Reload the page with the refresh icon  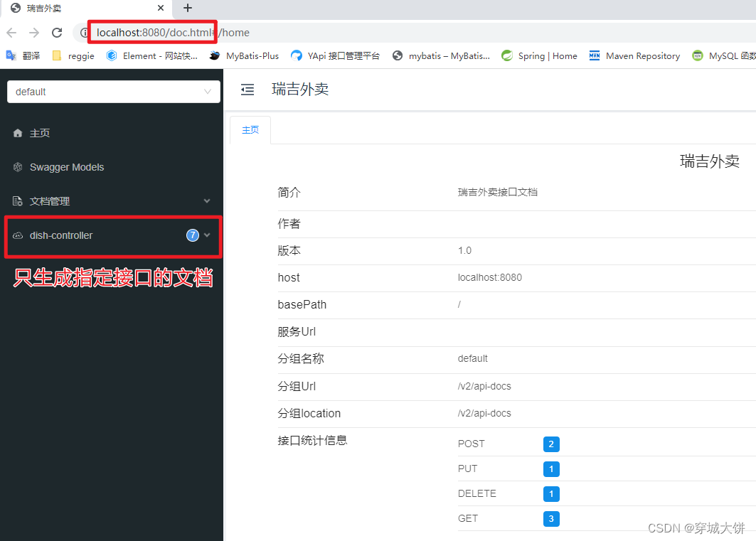(x=56, y=32)
